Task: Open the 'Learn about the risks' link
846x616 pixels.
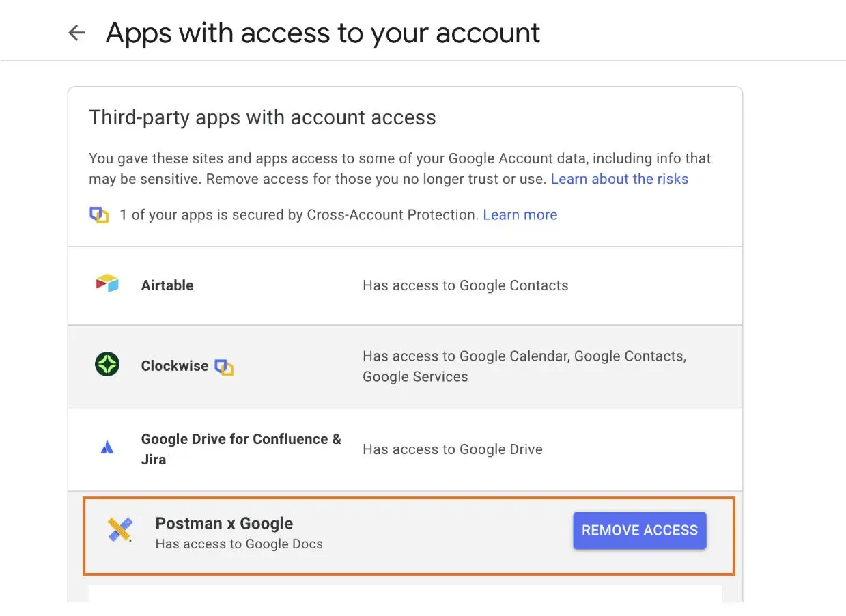Action: click(x=619, y=179)
